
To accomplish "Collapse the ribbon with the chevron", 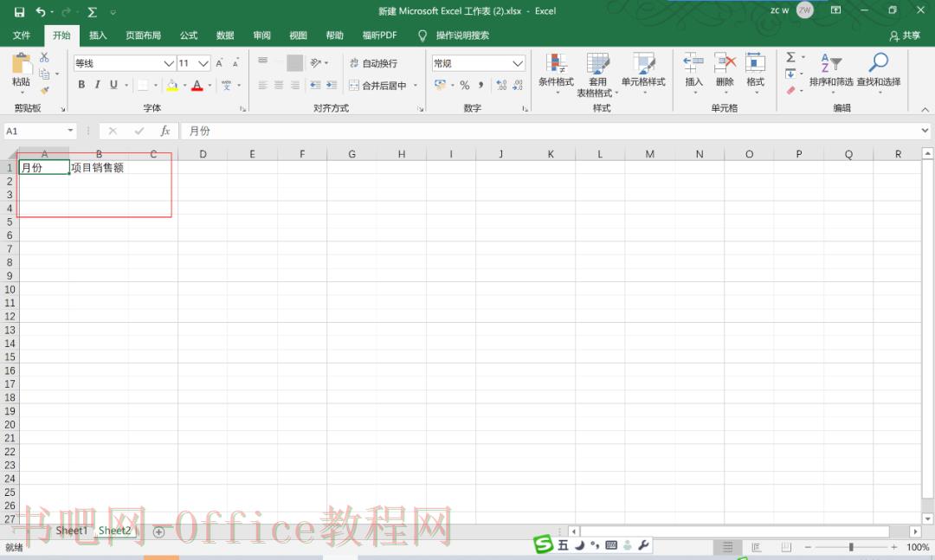I will [x=925, y=109].
